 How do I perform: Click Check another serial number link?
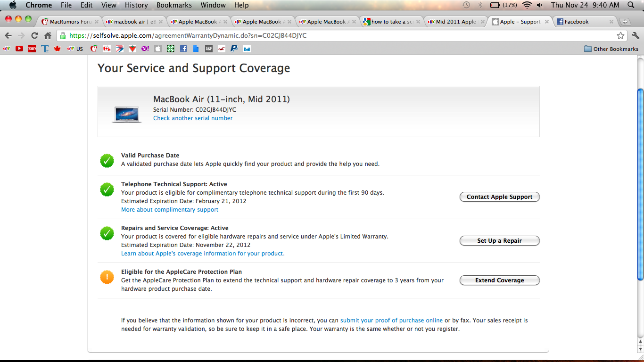point(193,118)
